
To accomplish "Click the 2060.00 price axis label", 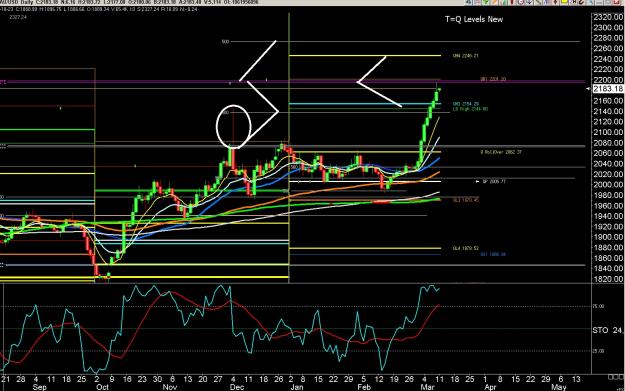I will pos(608,153).
